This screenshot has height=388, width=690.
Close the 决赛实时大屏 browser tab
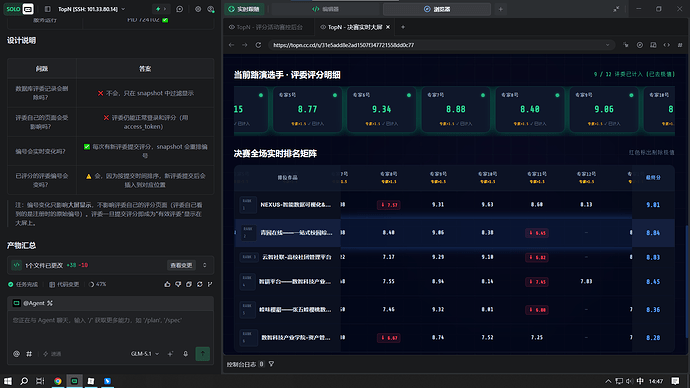point(388,27)
